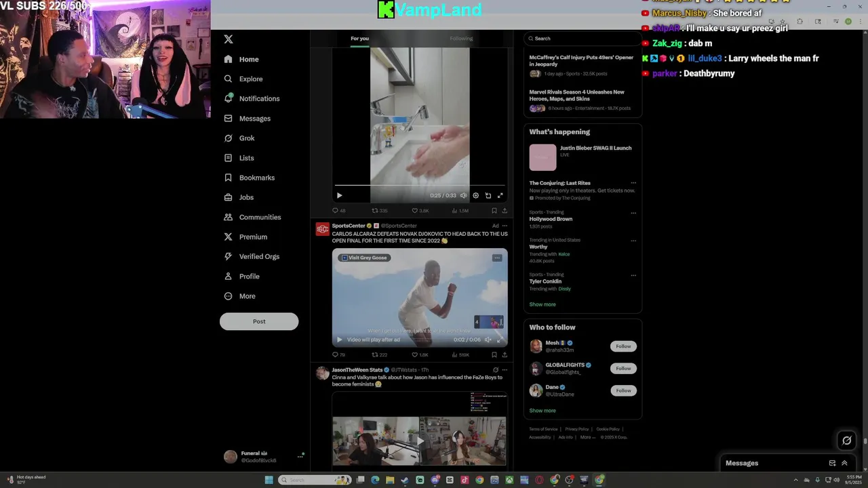Screen dimensions: 868x488
Task: Open settings gear on handwashing video
Action: pyautogui.click(x=475, y=195)
